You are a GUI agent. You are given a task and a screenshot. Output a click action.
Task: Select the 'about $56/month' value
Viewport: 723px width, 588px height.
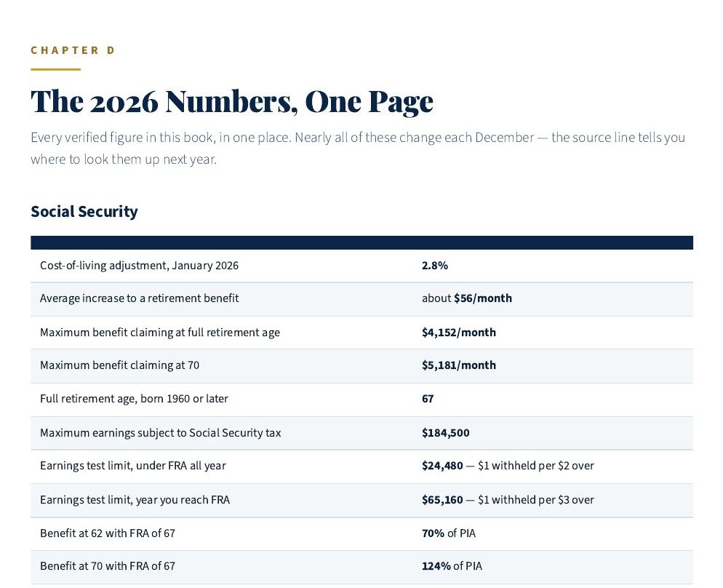(x=467, y=298)
